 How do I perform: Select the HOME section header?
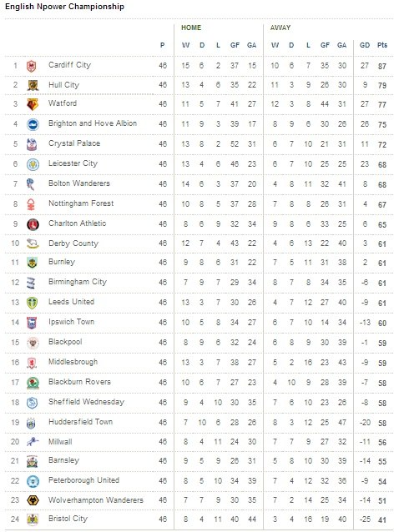191,28
